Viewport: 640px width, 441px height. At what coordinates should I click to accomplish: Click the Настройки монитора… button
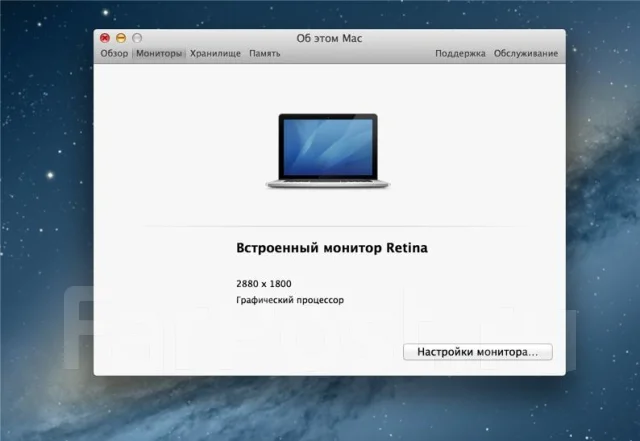[478, 352]
